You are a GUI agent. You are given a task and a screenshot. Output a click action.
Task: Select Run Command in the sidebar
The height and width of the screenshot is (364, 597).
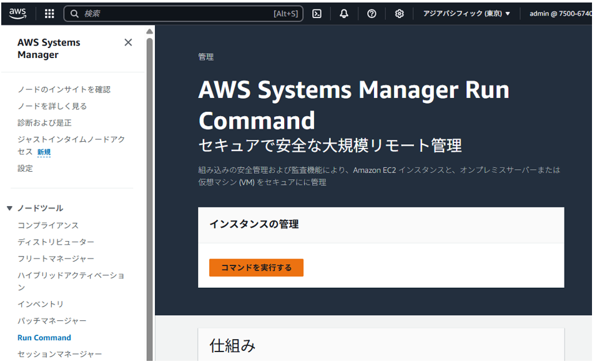pyautogui.click(x=44, y=338)
